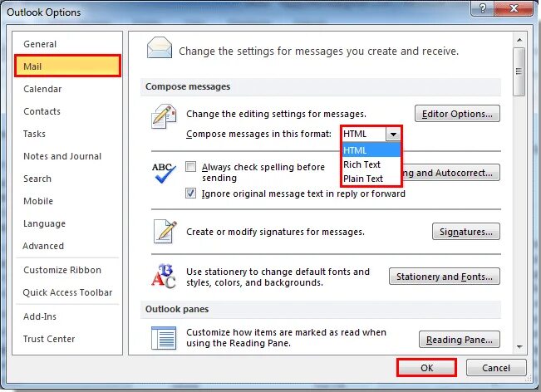Click the Reading Pane layout icon
The width and height of the screenshot is (541, 392).
(x=164, y=338)
